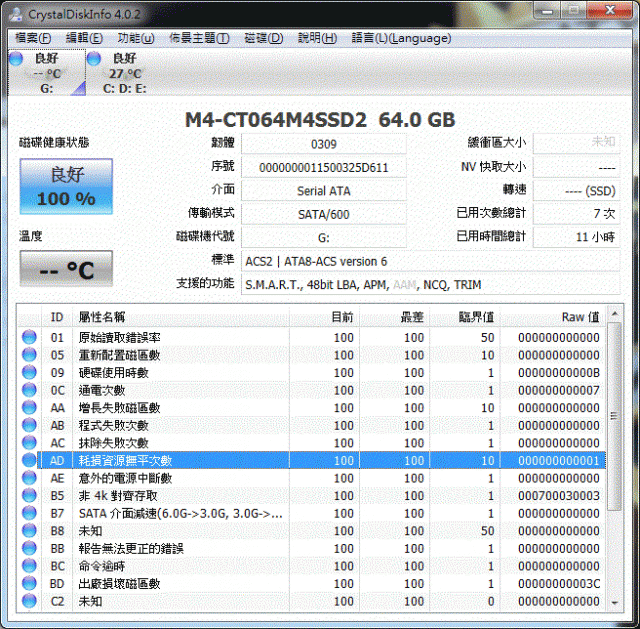Image resolution: width=640 pixels, height=629 pixels.
Task: Click status orb for attribute 01 原始讀取錯誤率
Action: click(29, 337)
